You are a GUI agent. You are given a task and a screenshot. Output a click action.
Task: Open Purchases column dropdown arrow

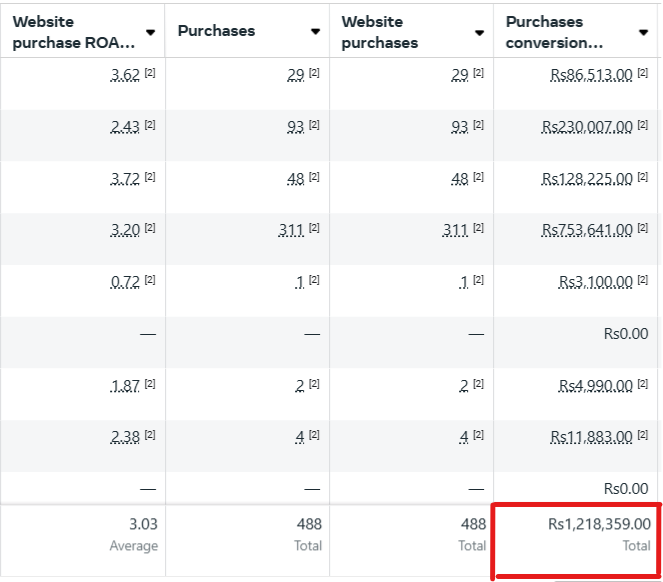(315, 31)
